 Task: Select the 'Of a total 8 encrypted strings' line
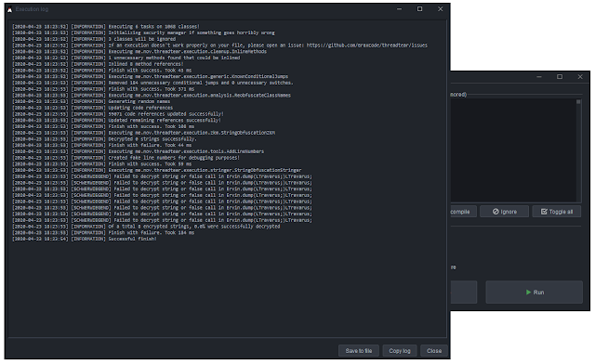[x=146, y=227]
